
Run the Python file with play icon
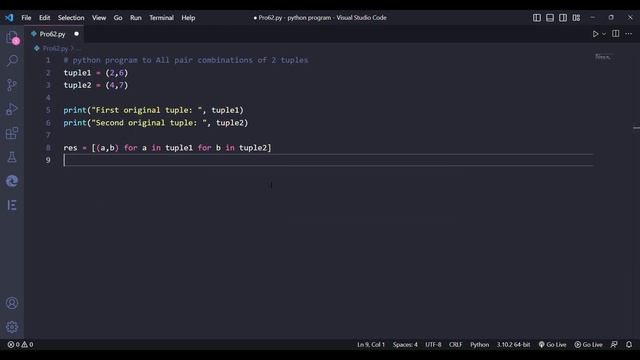pyautogui.click(x=595, y=34)
